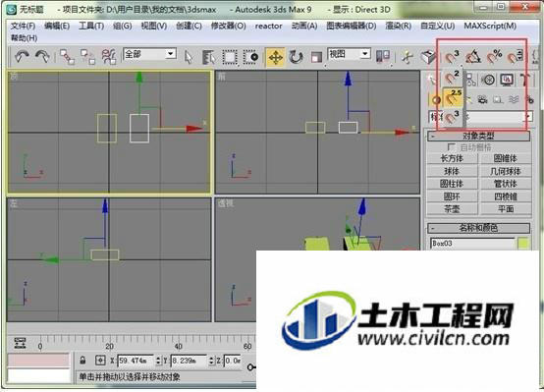
Task: Select the Cameras category icon
Action: (482, 100)
